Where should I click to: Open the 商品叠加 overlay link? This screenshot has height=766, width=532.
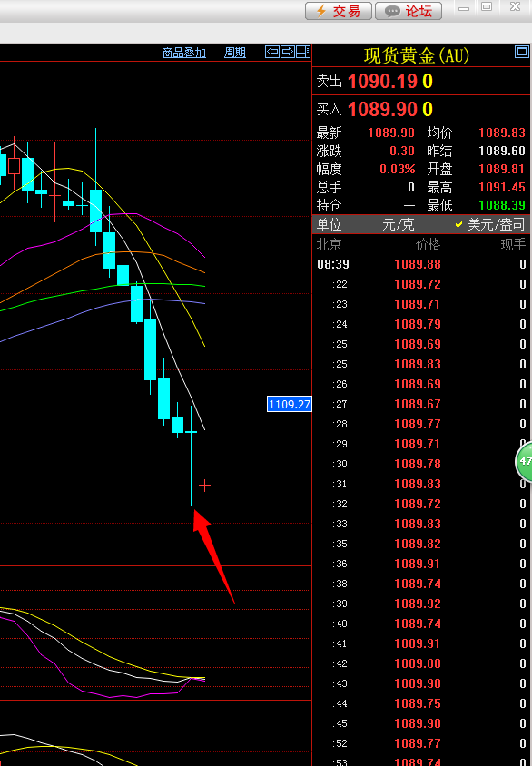coord(184,53)
